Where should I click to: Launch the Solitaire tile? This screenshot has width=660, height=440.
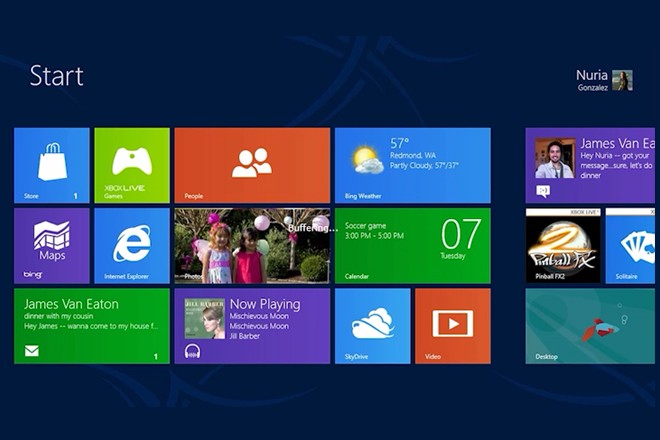click(631, 246)
